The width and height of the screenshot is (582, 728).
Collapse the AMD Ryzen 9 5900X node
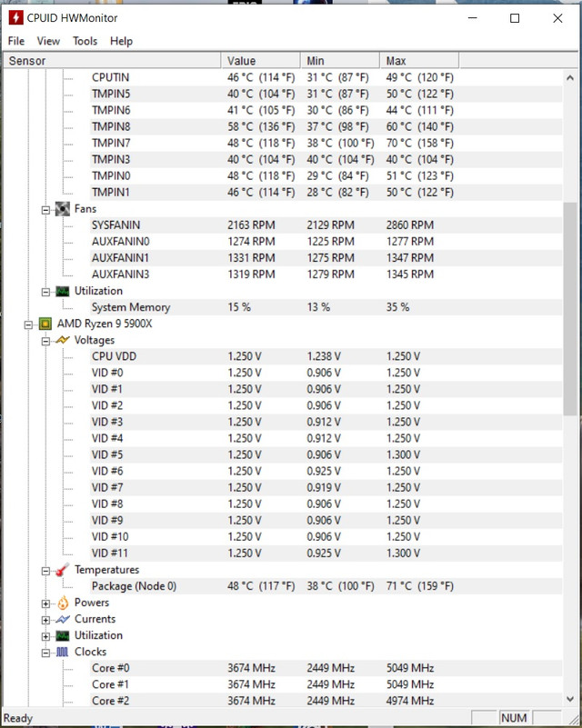[x=29, y=324]
